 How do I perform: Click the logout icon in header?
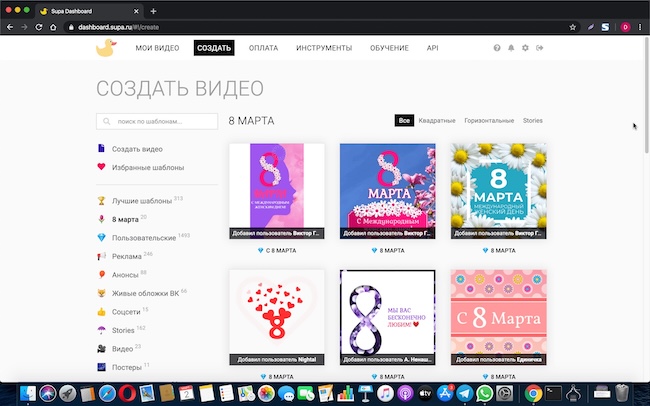pyautogui.click(x=539, y=48)
